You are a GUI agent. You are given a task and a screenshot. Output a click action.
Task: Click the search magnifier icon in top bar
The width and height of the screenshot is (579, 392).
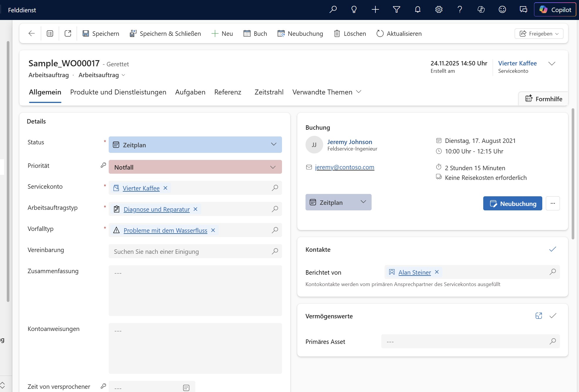333,10
